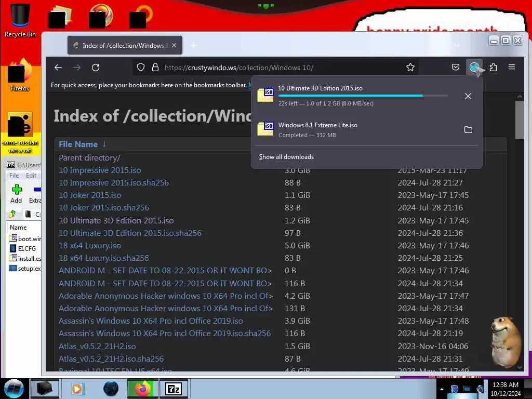Open the Pocket save icon

coord(456,67)
